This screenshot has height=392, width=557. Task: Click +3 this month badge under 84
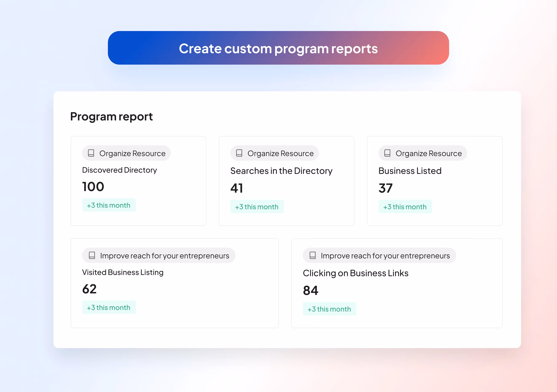coord(329,309)
